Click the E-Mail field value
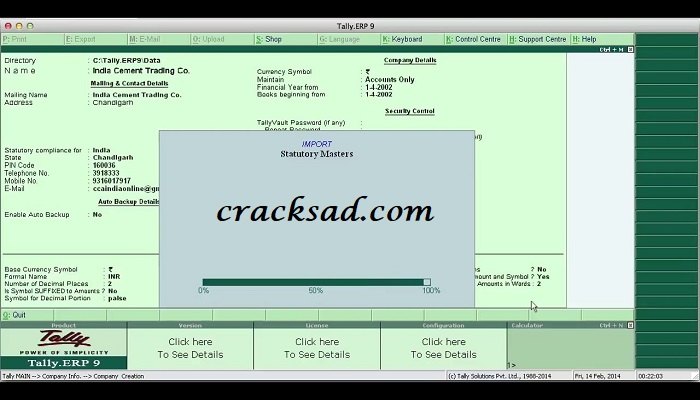This screenshot has width=700, height=400. 126,189
